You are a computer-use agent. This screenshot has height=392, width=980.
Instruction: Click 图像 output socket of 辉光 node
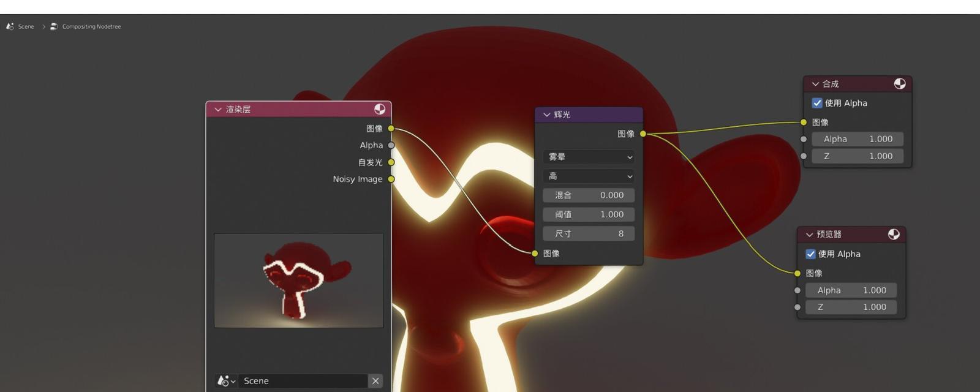pos(643,134)
